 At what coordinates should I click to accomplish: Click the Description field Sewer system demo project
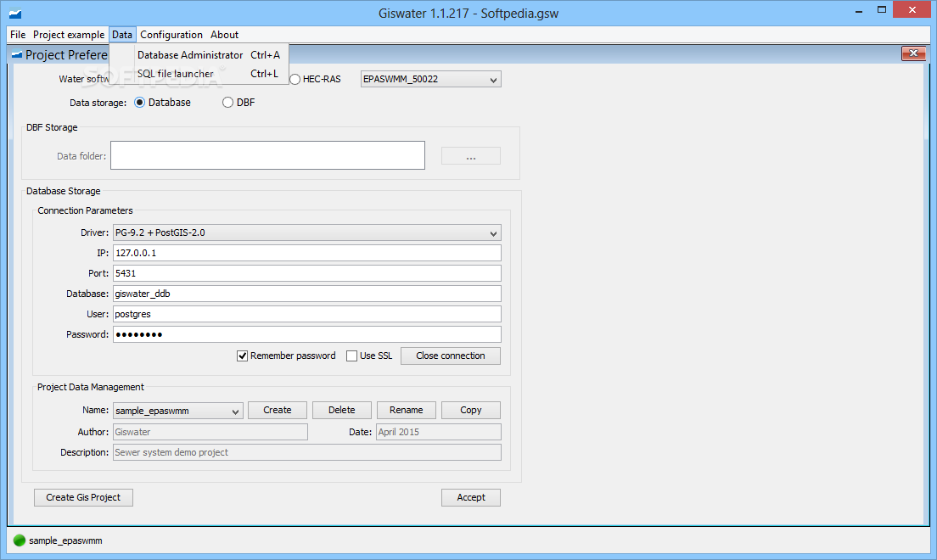pyautogui.click(x=307, y=452)
